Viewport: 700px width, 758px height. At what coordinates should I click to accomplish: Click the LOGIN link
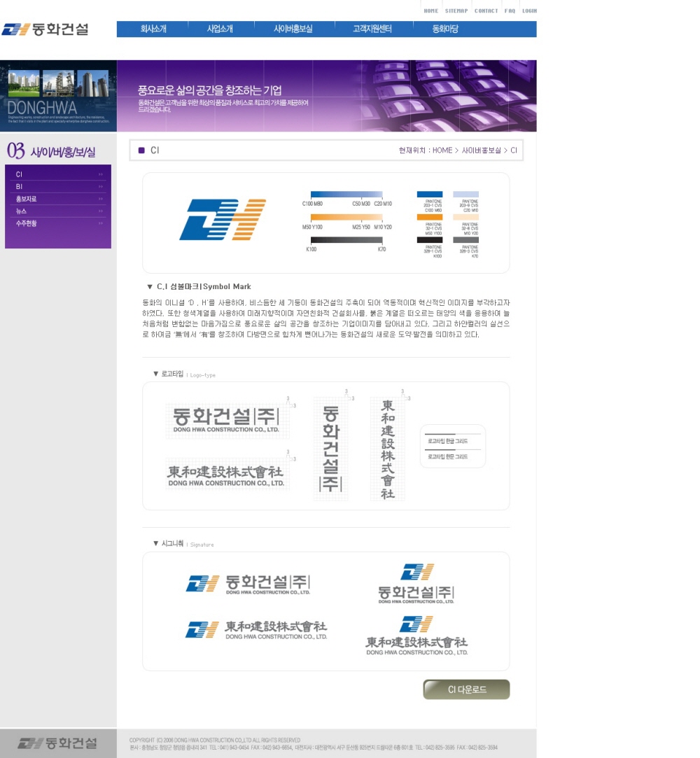[529, 11]
